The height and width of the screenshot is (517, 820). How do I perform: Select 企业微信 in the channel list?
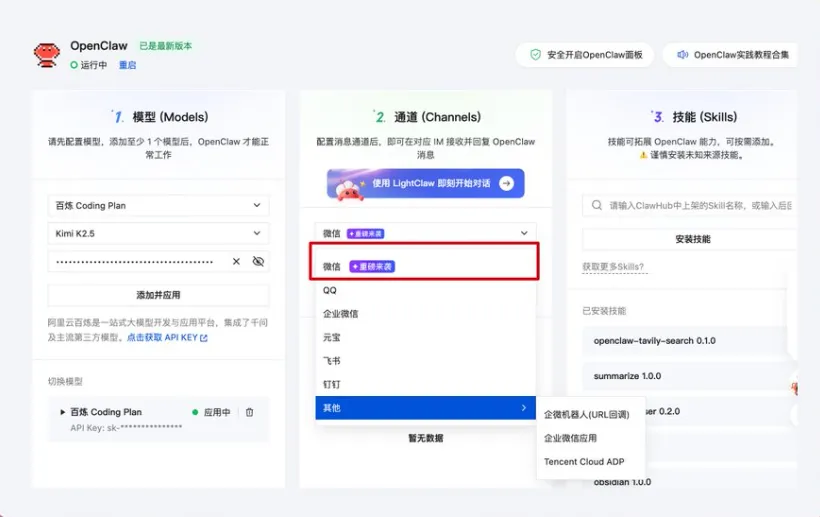pos(426,314)
